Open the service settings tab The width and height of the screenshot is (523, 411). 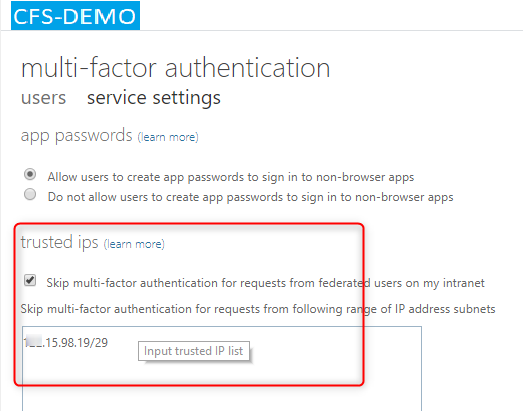[x=154, y=98]
